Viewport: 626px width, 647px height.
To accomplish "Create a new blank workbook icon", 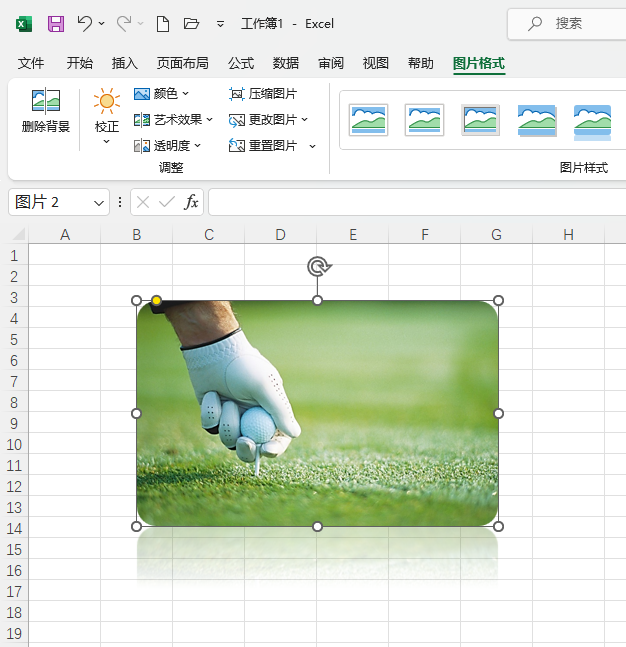I will coord(163,24).
